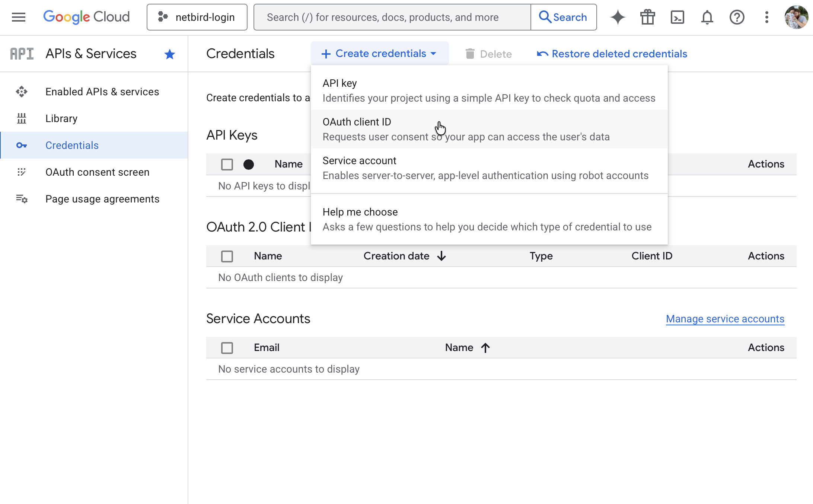The height and width of the screenshot is (504, 813).
Task: Activate Cloud Shell terminal
Action: pos(677,17)
